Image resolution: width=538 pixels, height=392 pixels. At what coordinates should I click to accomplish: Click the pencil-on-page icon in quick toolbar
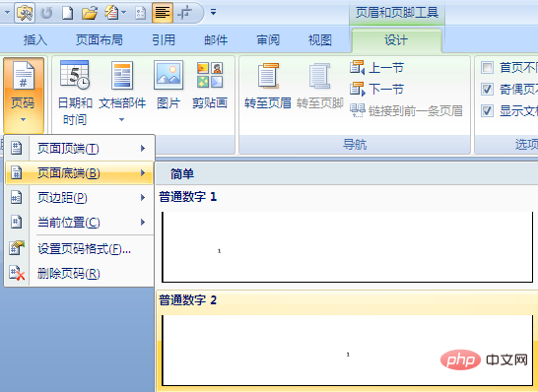(111, 13)
